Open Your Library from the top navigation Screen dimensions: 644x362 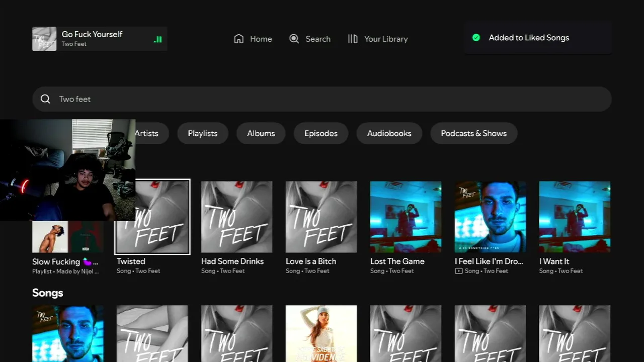click(x=378, y=39)
